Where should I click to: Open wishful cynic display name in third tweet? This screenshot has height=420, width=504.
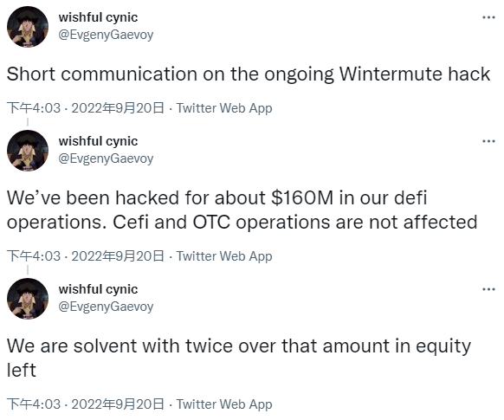click(x=98, y=289)
